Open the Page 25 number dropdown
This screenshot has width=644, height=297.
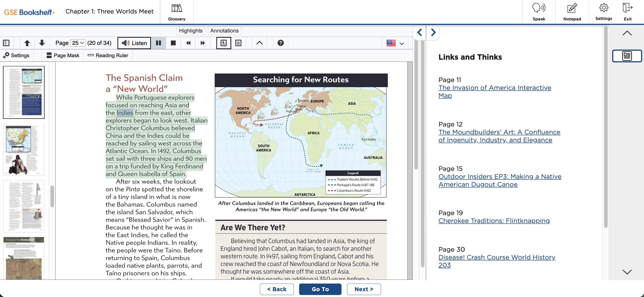click(x=78, y=43)
